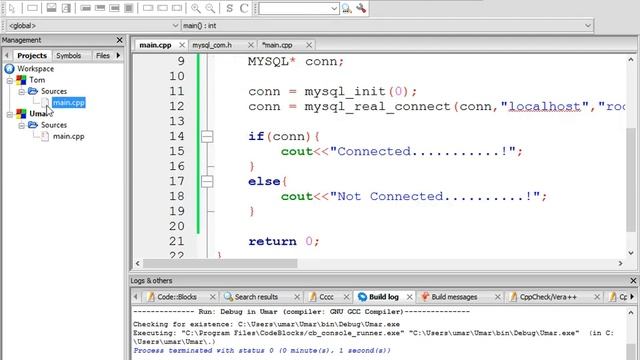Open the Search results log tab

click(256, 297)
